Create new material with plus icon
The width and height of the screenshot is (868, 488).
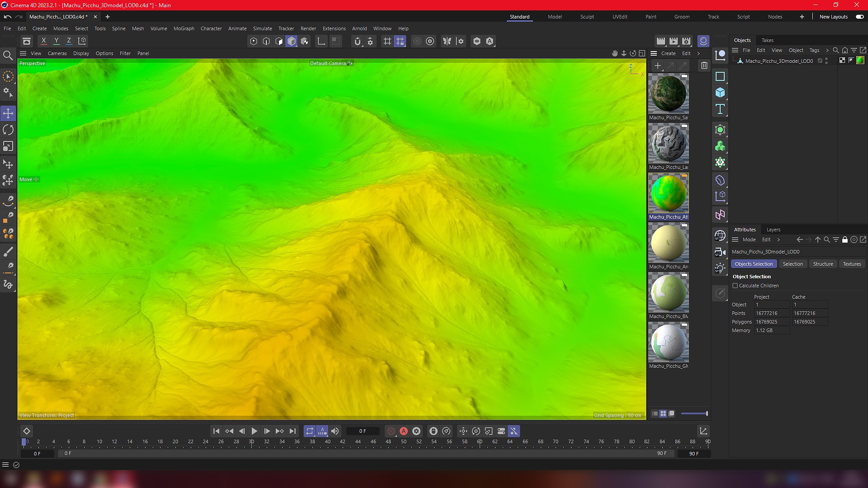658,66
